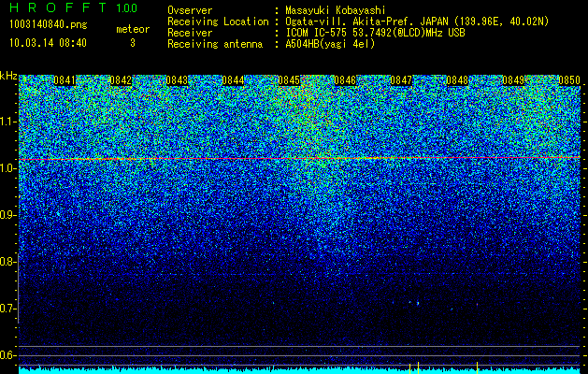Click the Receiving Location field label
This screenshot has width=588, height=374.
(218, 22)
